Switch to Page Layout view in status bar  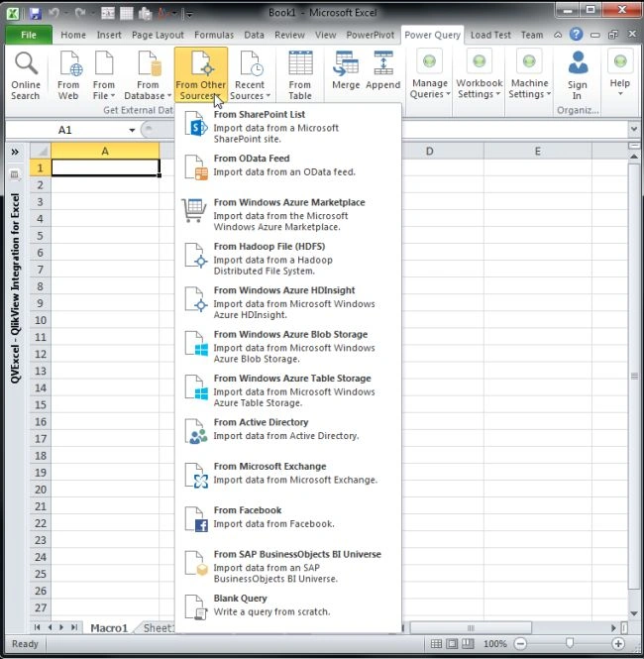click(x=452, y=643)
